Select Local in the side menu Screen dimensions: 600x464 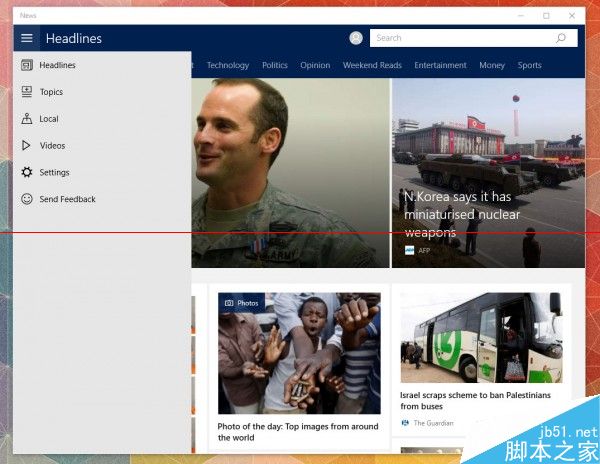click(103, 119)
